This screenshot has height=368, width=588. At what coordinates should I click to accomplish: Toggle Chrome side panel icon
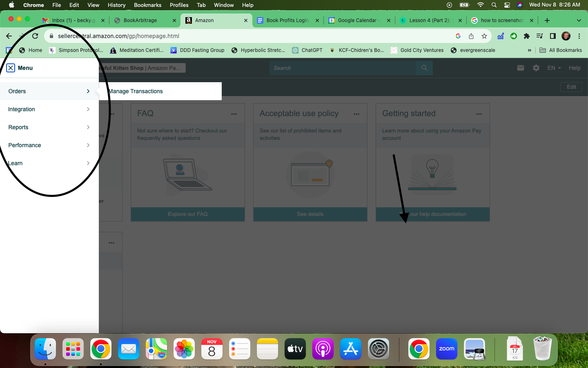point(553,36)
